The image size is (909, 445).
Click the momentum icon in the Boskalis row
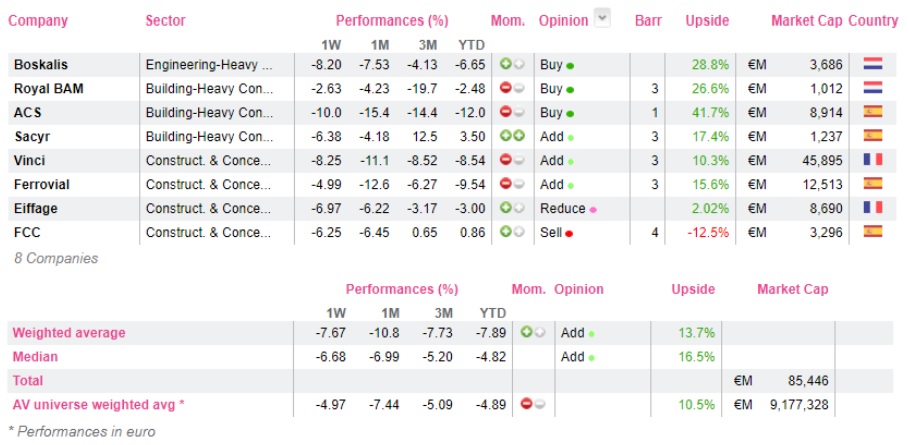512,64
